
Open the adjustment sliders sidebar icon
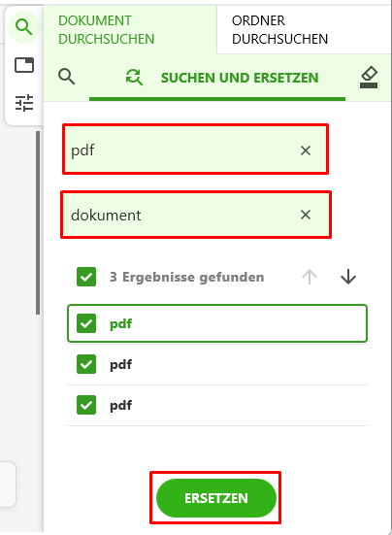(24, 102)
